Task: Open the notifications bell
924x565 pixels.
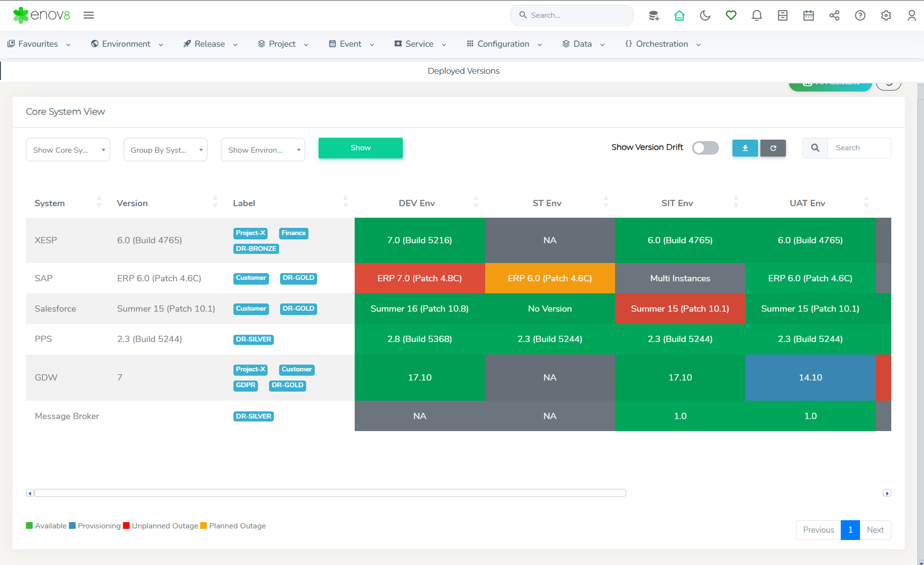Action: pos(757,15)
